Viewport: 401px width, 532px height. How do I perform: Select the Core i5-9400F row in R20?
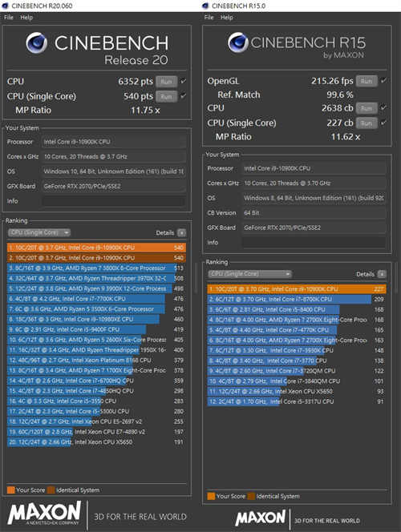coord(96,329)
